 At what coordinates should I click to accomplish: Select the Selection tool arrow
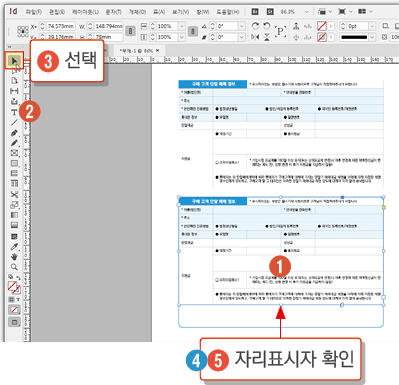tap(14, 61)
